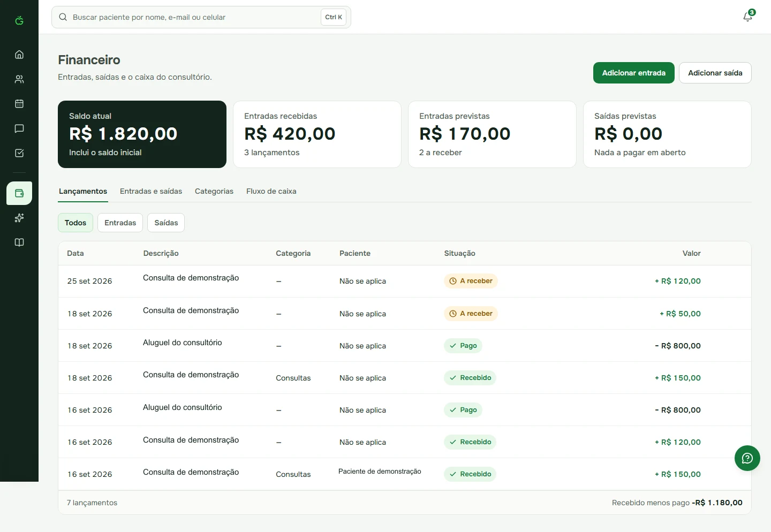Click the Saldo atual card
Viewport: 771px width, 532px height.
tap(142, 134)
